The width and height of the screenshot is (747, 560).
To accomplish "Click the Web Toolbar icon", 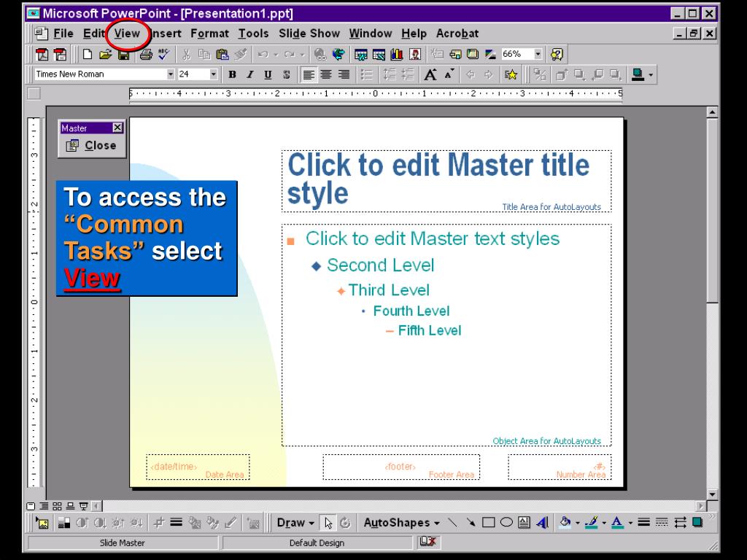I will [338, 54].
